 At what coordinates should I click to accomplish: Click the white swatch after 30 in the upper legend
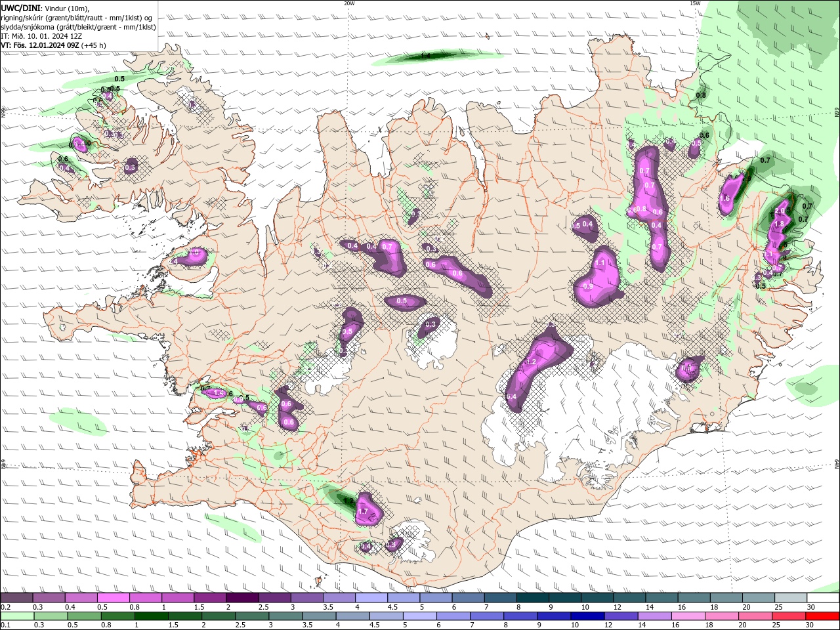(823, 598)
